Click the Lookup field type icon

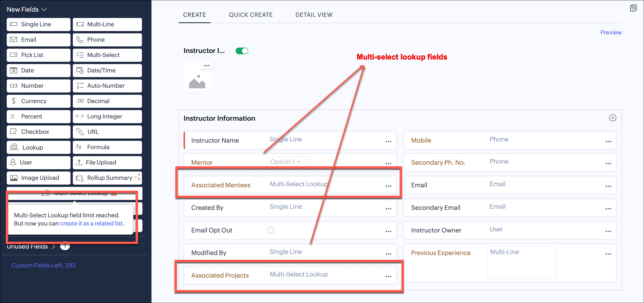pyautogui.click(x=14, y=147)
